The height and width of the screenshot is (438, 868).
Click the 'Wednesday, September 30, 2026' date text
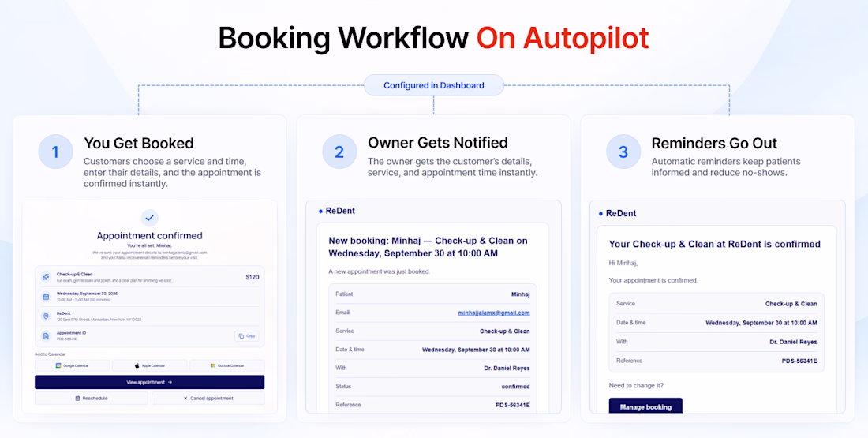(87, 293)
